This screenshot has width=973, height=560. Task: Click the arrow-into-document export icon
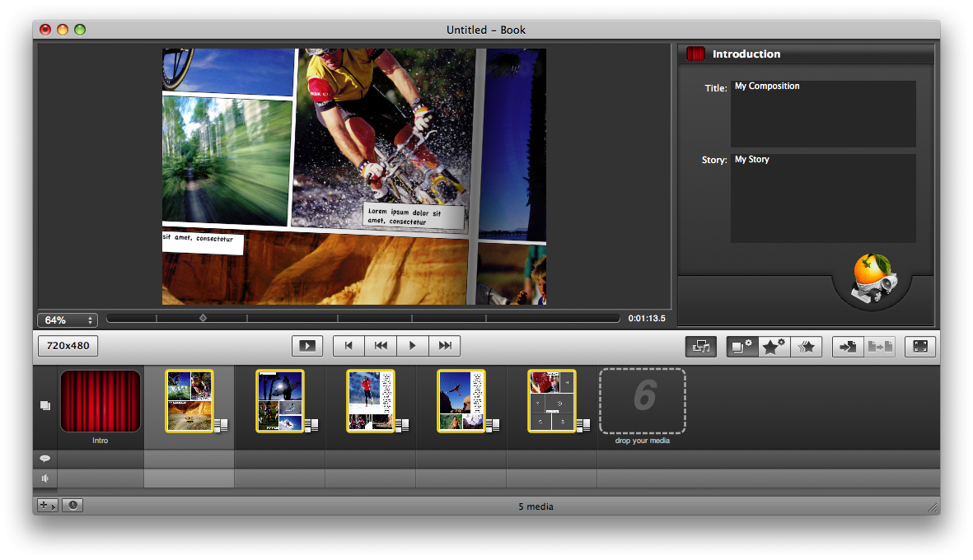[x=848, y=347]
